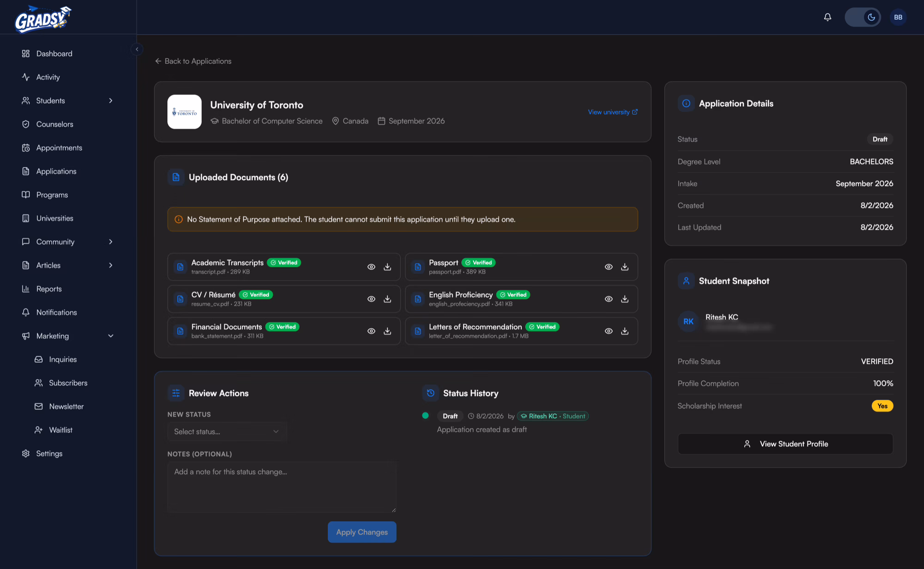
Task: Toggle dark mode switch in header
Action: click(863, 17)
